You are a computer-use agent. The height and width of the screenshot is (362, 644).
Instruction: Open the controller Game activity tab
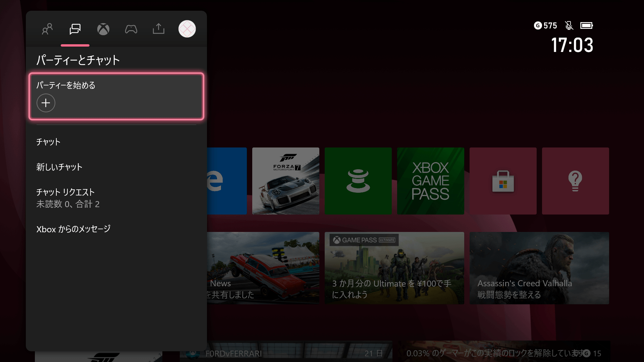pyautogui.click(x=131, y=29)
